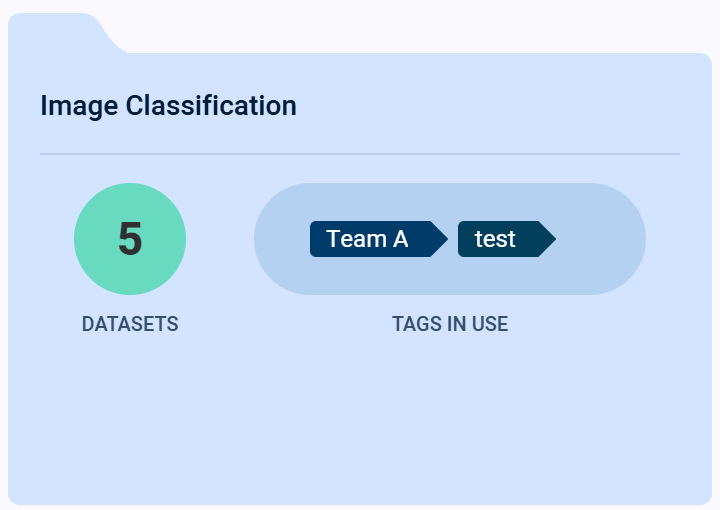
Task: Click empty pill area right of test tag
Action: pyautogui.click(x=600, y=239)
